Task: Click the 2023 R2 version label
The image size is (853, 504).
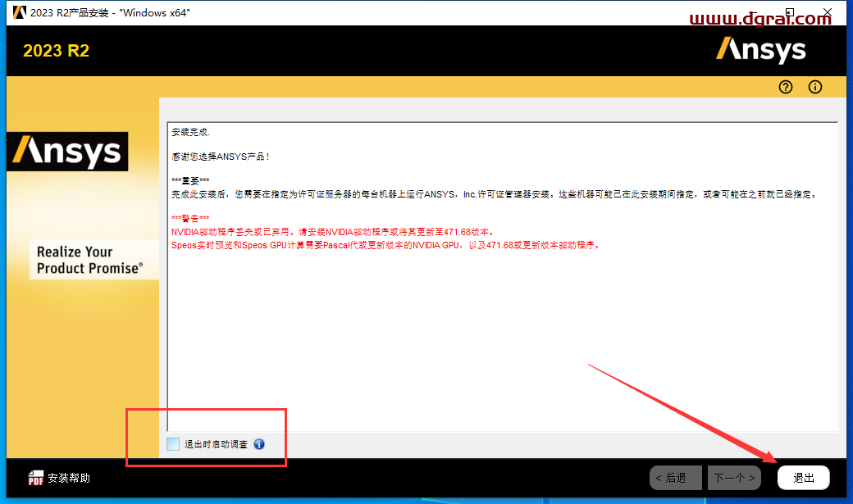Action: (x=56, y=51)
